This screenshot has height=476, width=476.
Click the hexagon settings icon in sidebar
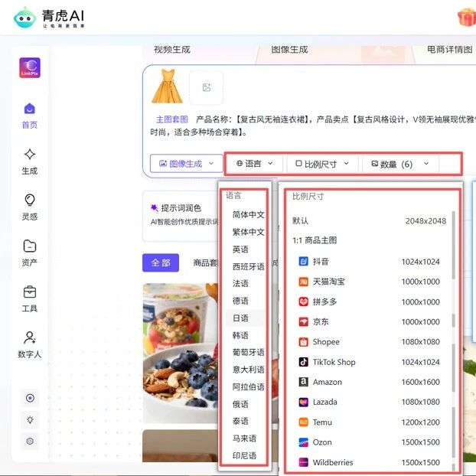coord(30,441)
